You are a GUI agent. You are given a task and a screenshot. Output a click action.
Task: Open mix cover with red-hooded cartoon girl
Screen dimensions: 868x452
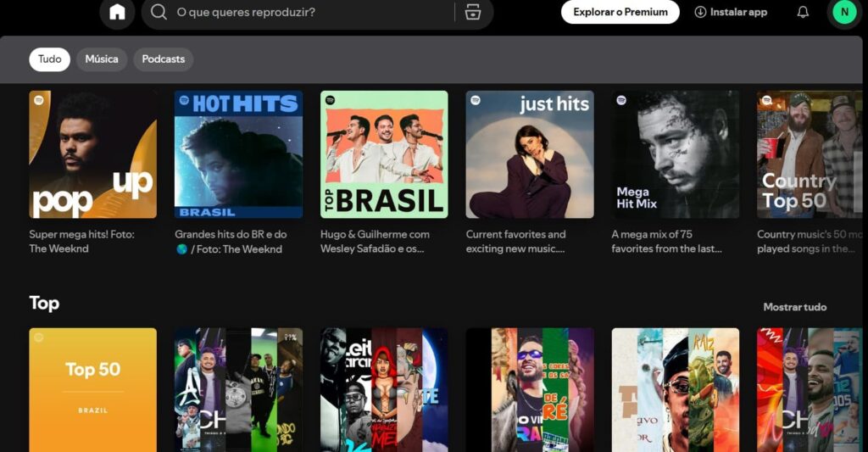pos(384,390)
